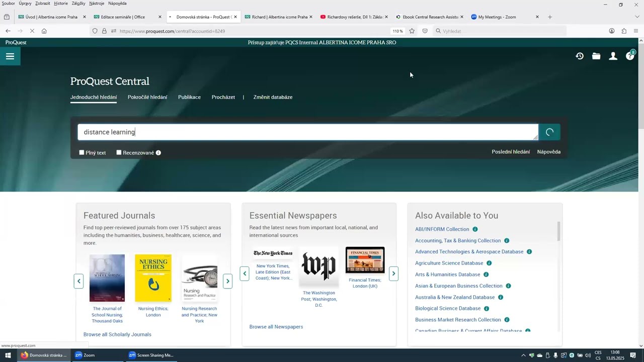
Task: Open the 110% zoom level indicator
Action: [x=397, y=31]
